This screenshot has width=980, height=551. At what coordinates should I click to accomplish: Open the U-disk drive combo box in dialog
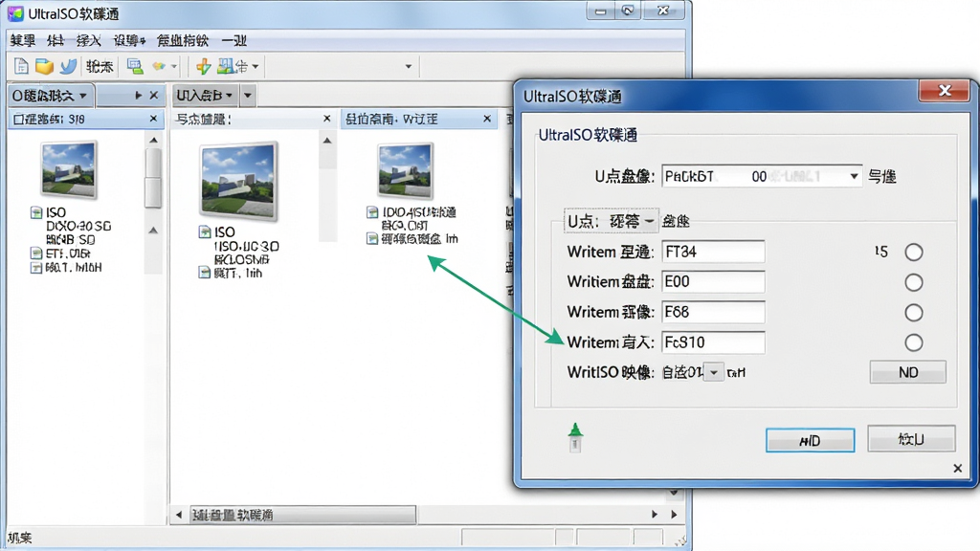tap(762, 177)
